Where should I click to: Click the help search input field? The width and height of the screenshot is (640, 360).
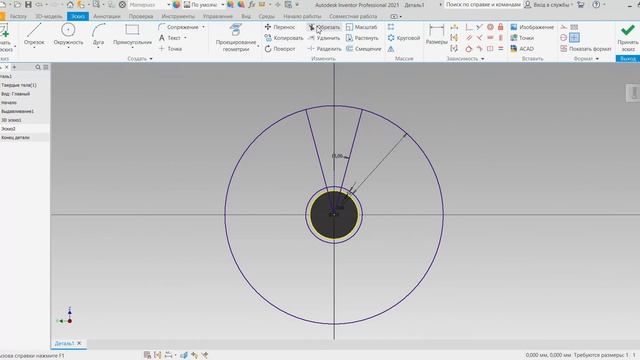click(482, 5)
